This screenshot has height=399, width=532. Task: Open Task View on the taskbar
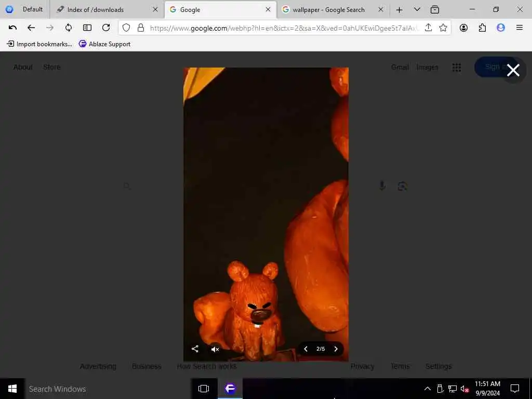pyautogui.click(x=204, y=389)
